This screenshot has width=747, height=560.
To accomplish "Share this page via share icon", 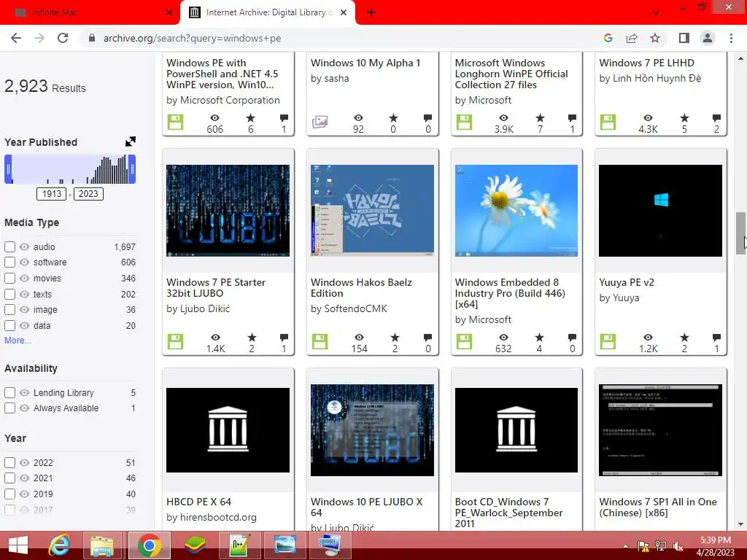I will click(x=632, y=38).
